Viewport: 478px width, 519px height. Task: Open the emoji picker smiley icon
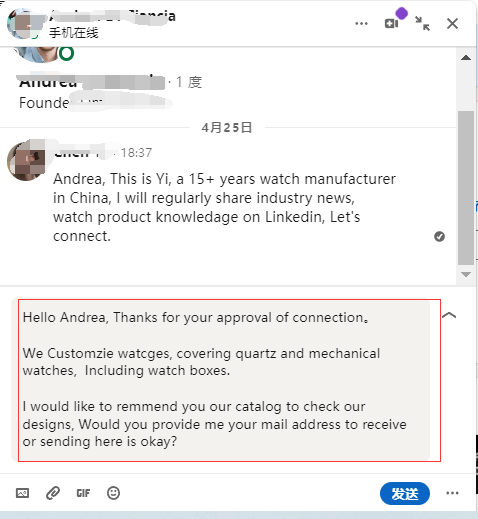pos(113,493)
